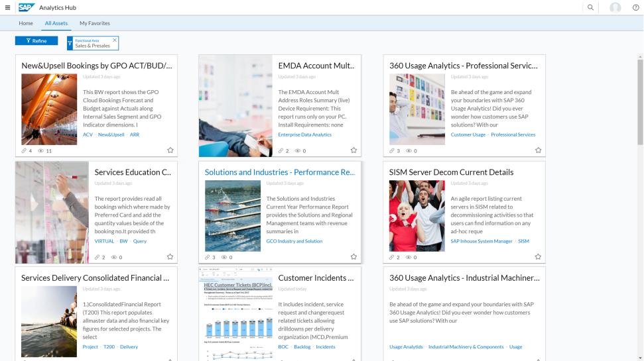Open the ARR tag link
Image resolution: width=644 pixels, height=361 pixels.
coord(135,134)
